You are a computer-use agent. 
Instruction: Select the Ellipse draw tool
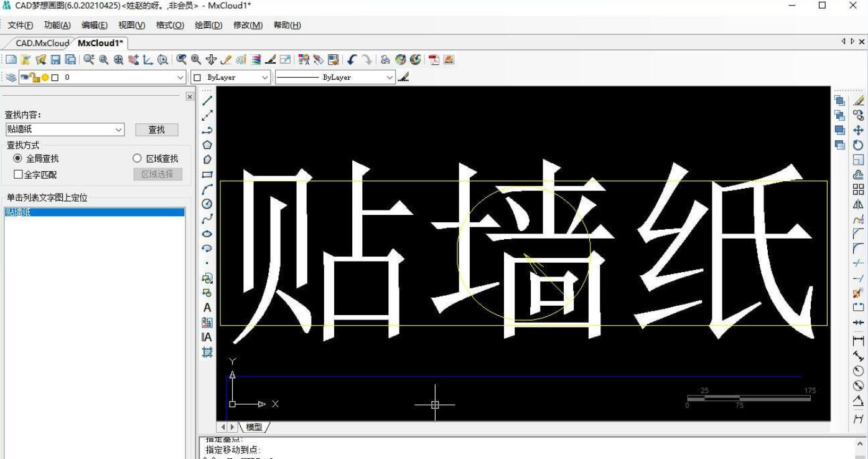207,234
